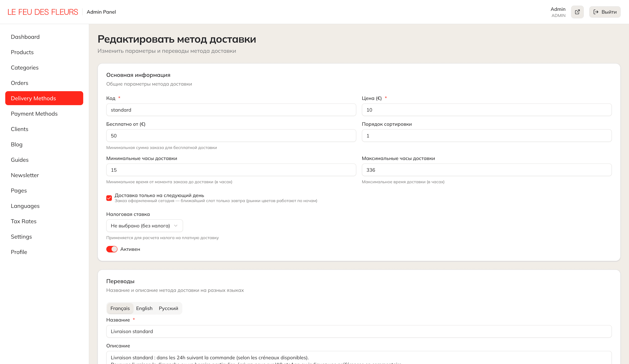Click the Код input containing standard
The image size is (629, 364).
click(x=231, y=110)
